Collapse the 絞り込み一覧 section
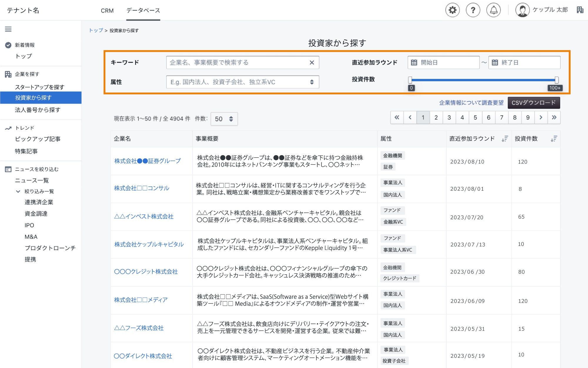Image resolution: width=588 pixels, height=368 pixels. tap(18, 191)
